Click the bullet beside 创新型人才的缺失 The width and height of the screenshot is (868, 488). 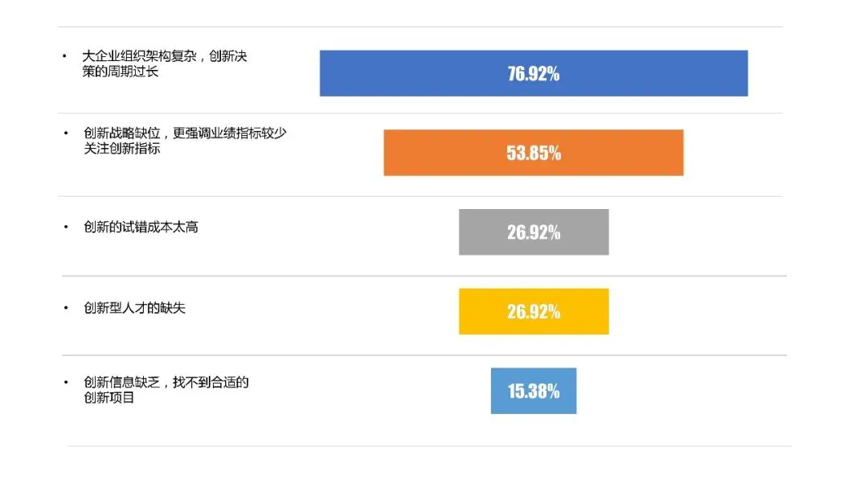click(x=66, y=308)
